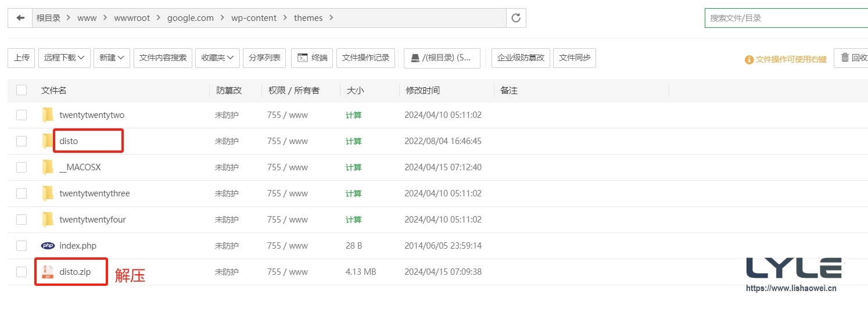Check the box for twentytwentyfour

[x=21, y=220]
